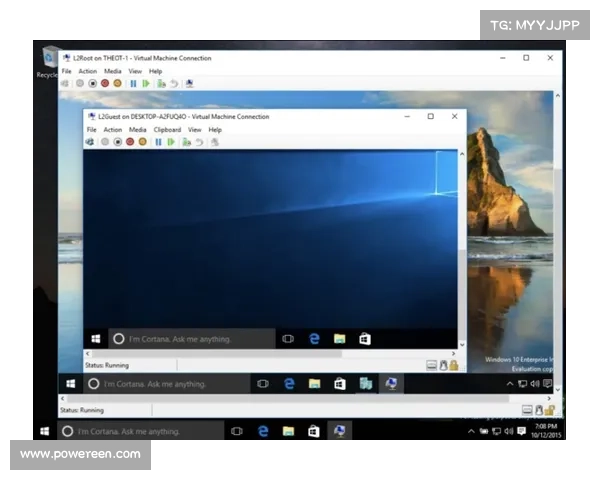The width and height of the screenshot is (600, 480).
Task: Expand hidden tray icons on host taskbar
Action: pos(471,431)
